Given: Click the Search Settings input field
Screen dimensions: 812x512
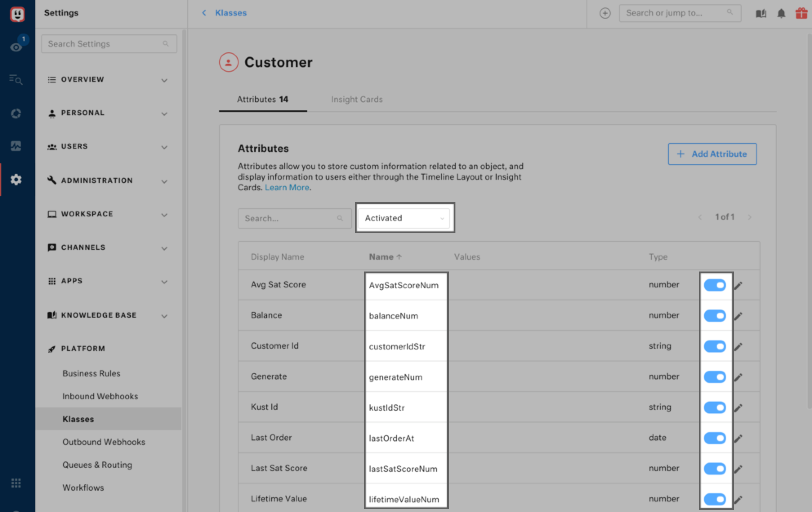Looking at the screenshot, I should [x=104, y=44].
